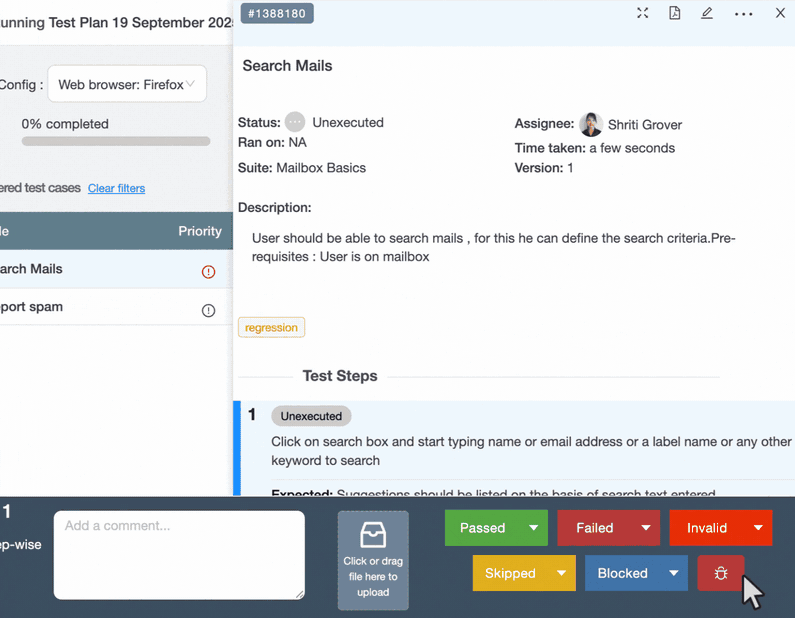Screen dimensions: 795x618
Task: Expand the Failed button dropdown arrow
Action: (x=645, y=528)
